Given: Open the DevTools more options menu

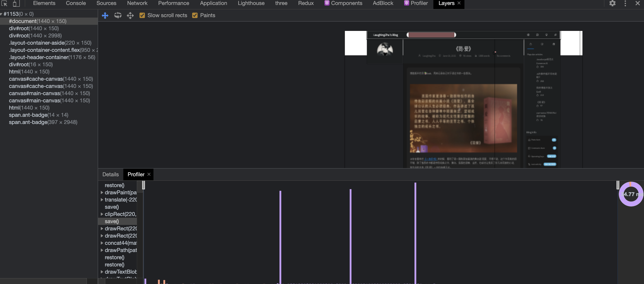Looking at the screenshot, I should click(625, 3).
